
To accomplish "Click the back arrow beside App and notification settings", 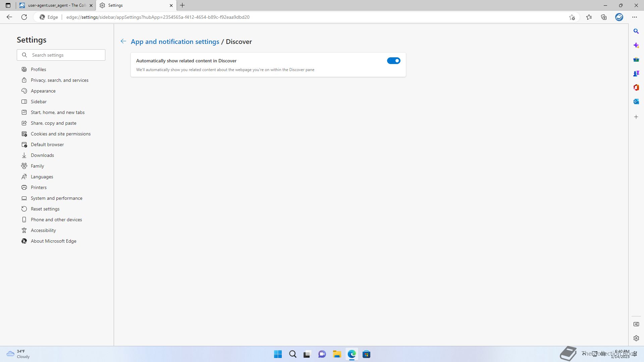I will pos(123,41).
